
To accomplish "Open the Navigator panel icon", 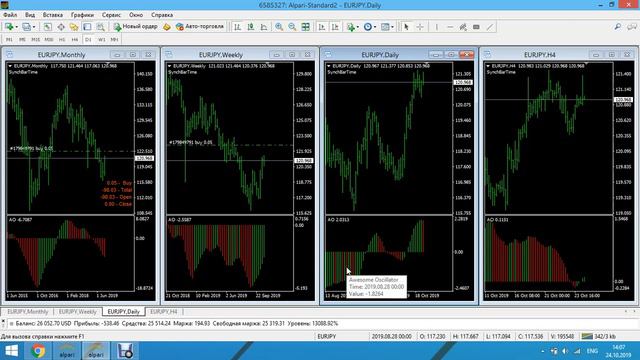I will pyautogui.click(x=74, y=27).
